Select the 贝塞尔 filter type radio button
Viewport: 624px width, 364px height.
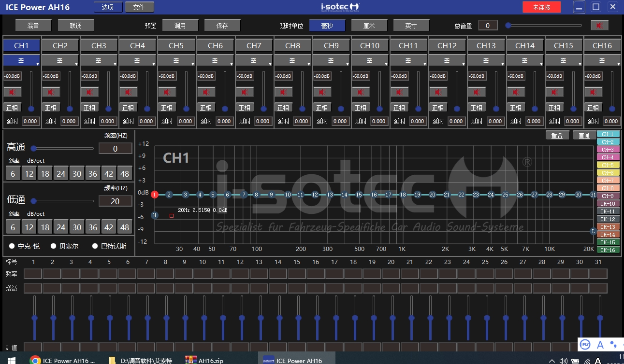tap(54, 246)
